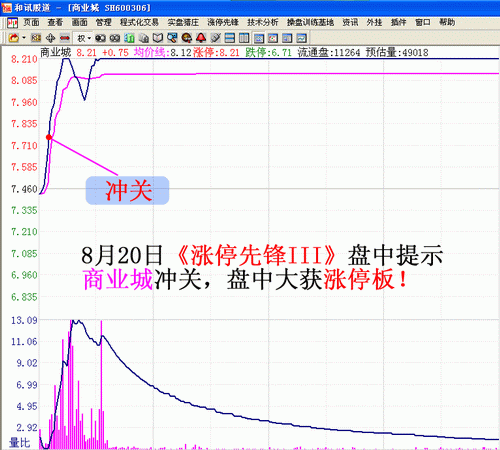The height and width of the screenshot is (450, 500).
Task: Click the green bar-chart document icon
Action: click(x=129, y=38)
